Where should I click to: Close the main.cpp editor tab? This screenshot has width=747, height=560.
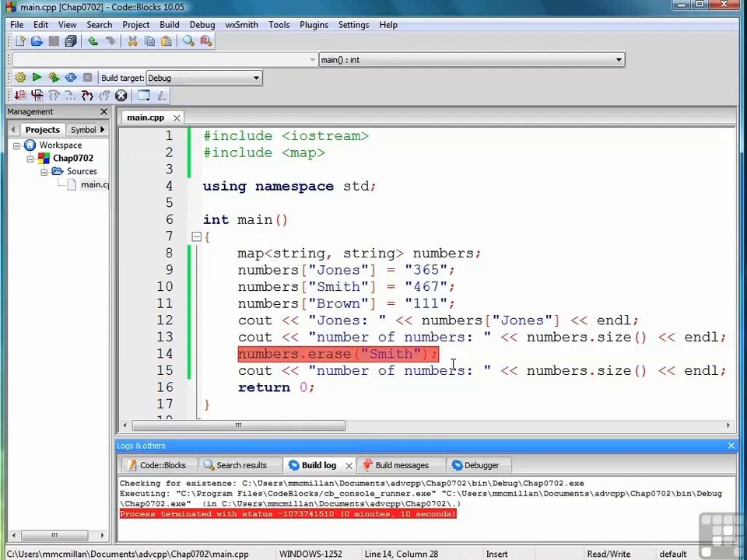point(177,117)
